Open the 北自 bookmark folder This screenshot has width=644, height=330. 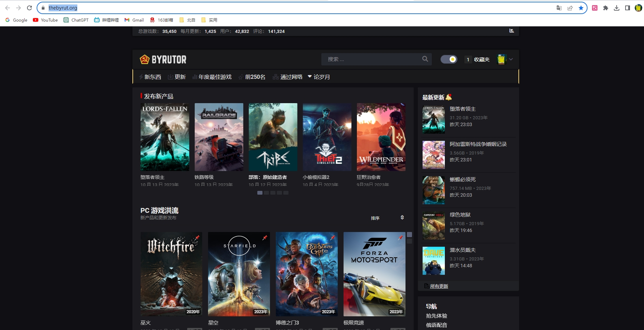point(188,20)
